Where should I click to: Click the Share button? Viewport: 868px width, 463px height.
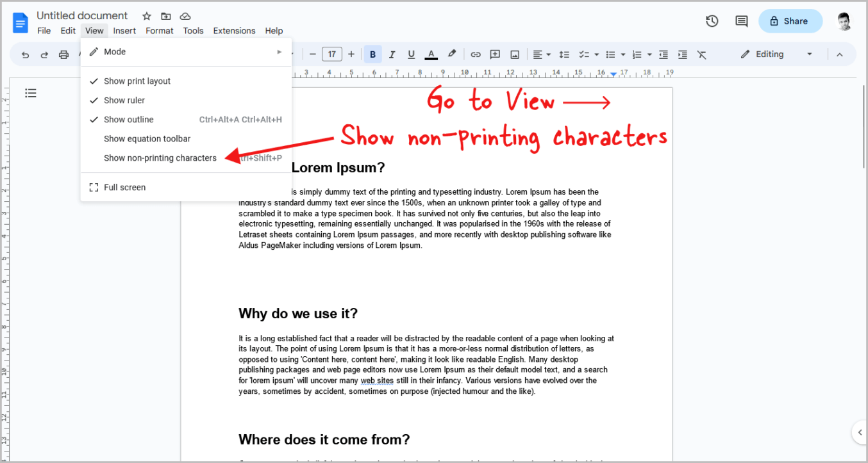click(790, 21)
